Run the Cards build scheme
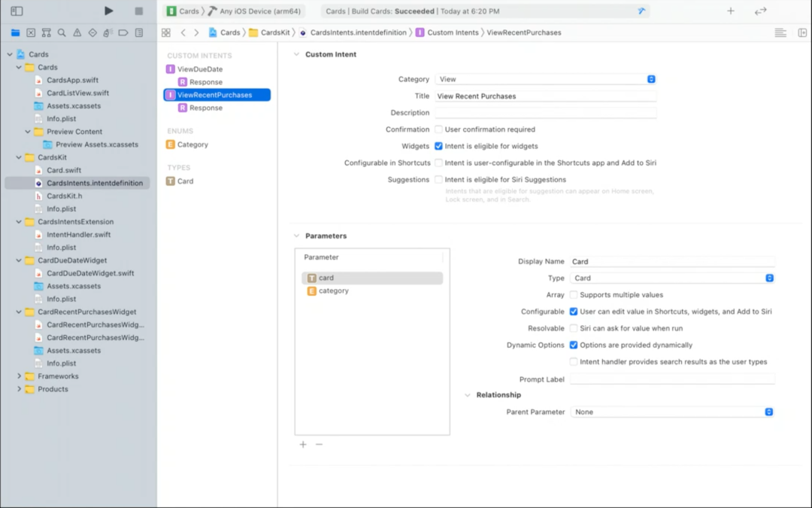This screenshot has width=812, height=508. [x=109, y=11]
